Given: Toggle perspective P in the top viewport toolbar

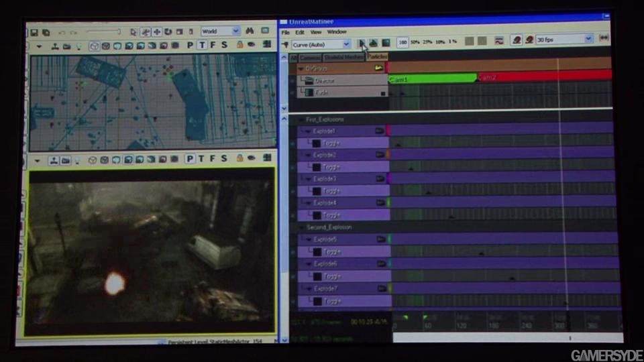Looking at the screenshot, I should (x=190, y=45).
